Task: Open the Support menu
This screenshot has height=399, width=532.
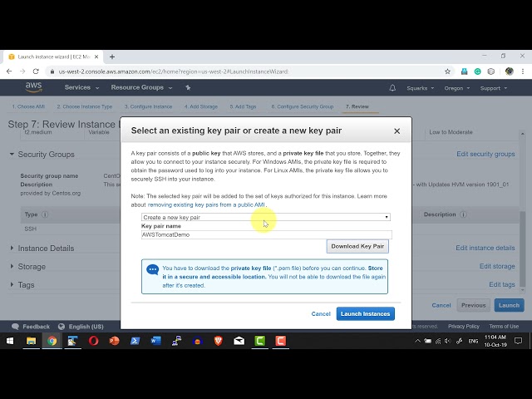Action: [493, 88]
